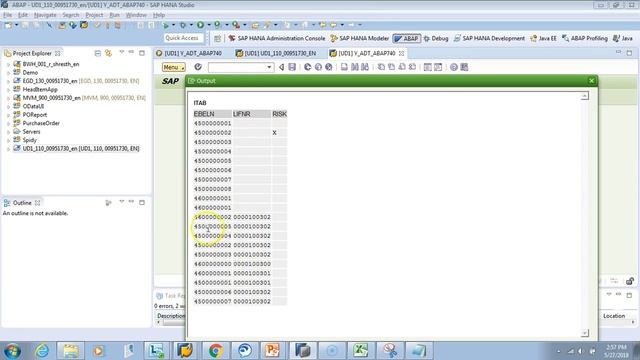This screenshot has width=640, height=360.
Task: Expand the BWH_001_r_shresth_en project
Action: tap(8, 64)
